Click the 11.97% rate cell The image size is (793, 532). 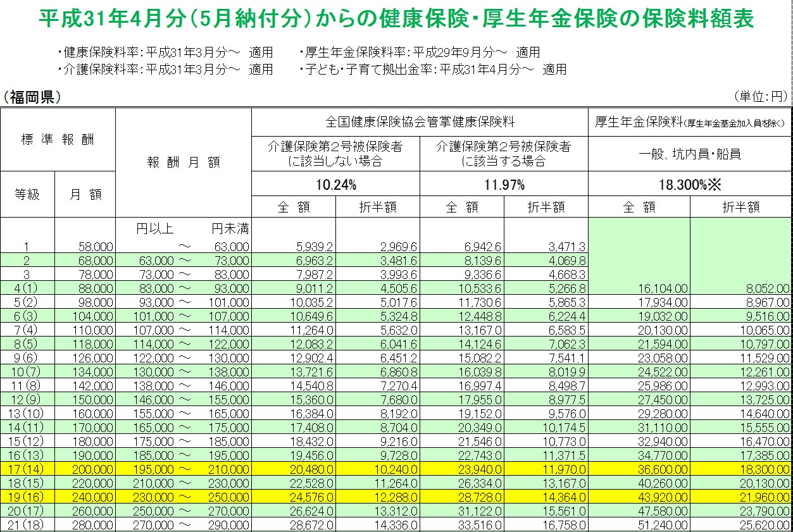click(x=504, y=185)
